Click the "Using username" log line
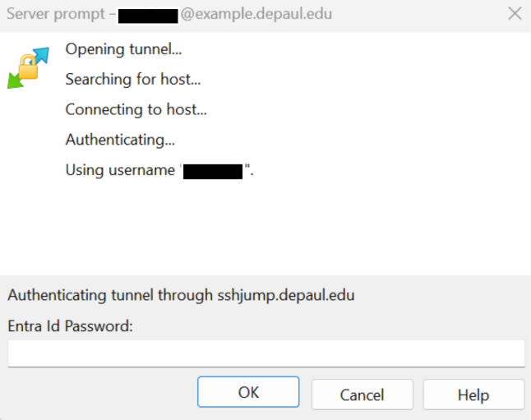The height and width of the screenshot is (420, 531). point(122,170)
